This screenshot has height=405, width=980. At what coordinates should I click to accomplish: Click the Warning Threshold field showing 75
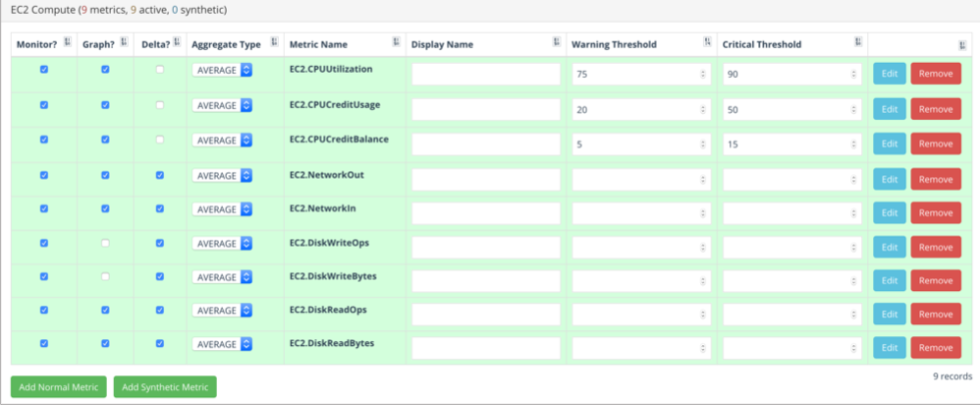click(x=641, y=74)
